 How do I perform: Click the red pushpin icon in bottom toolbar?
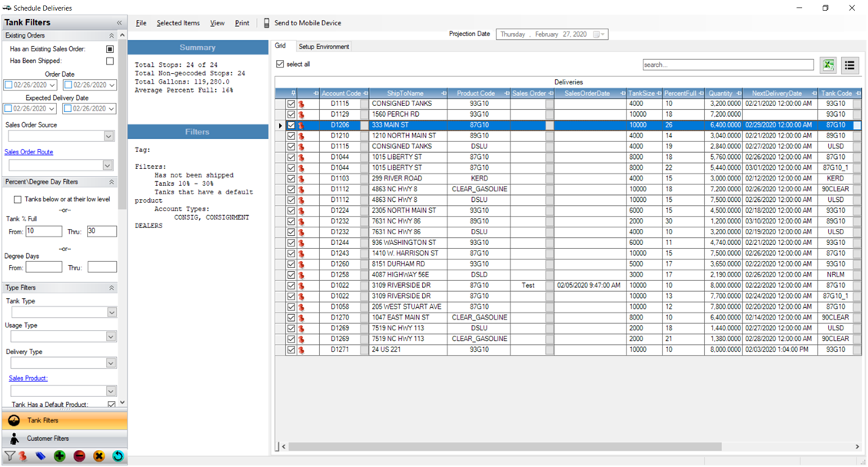coord(23,456)
